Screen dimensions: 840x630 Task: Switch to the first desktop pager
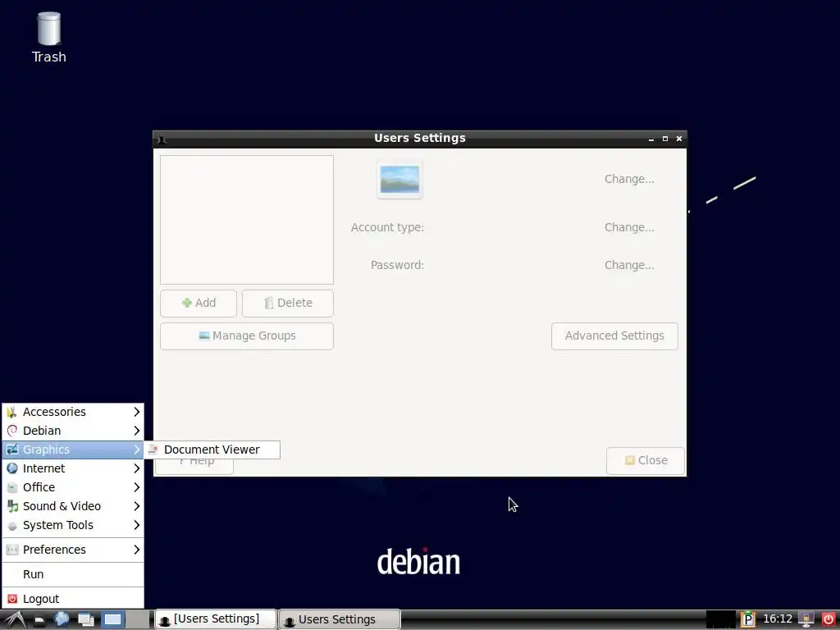click(112, 620)
